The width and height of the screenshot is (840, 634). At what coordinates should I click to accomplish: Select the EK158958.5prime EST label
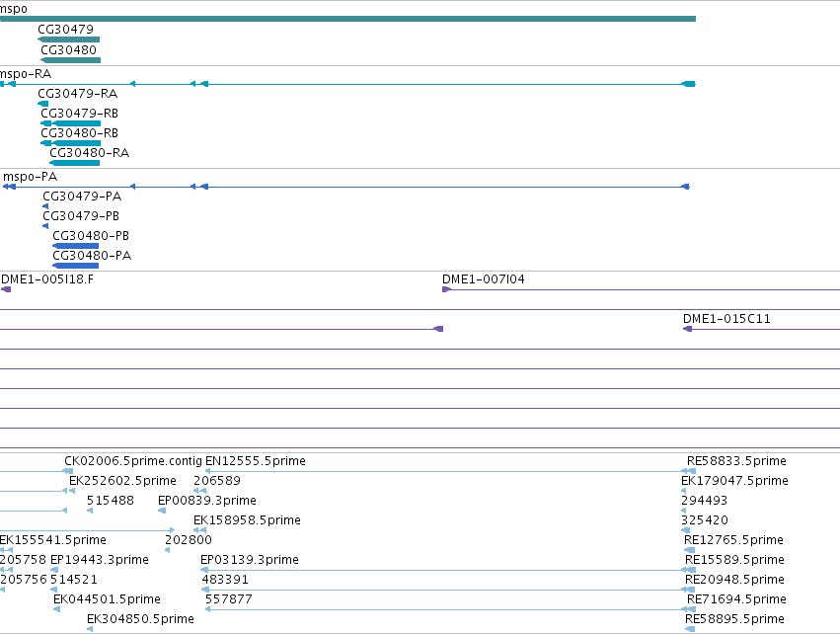click(x=247, y=520)
